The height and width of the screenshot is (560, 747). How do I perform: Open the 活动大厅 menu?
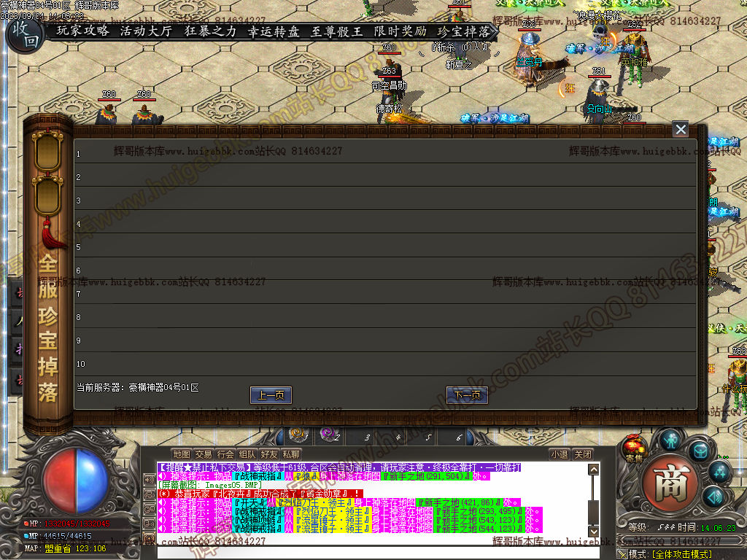click(146, 31)
